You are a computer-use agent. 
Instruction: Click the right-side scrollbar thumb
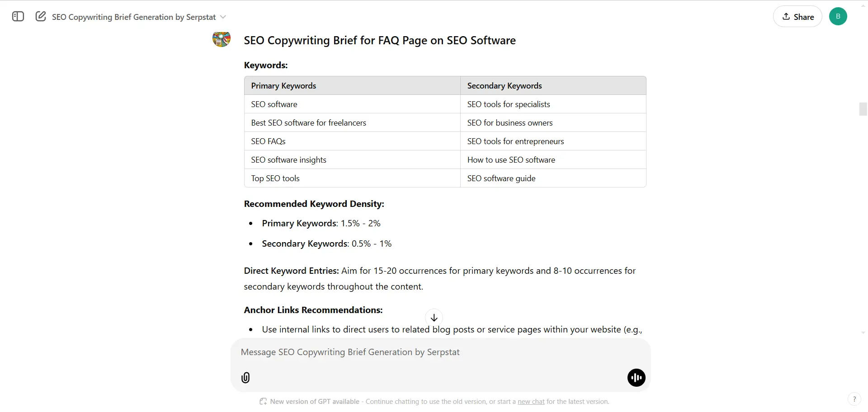[863, 109]
